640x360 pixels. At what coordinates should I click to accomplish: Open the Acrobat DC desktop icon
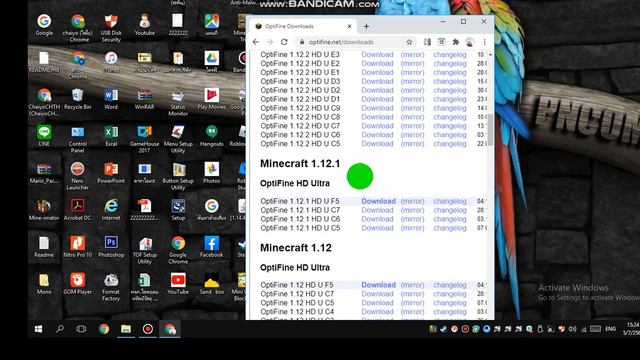point(78,210)
